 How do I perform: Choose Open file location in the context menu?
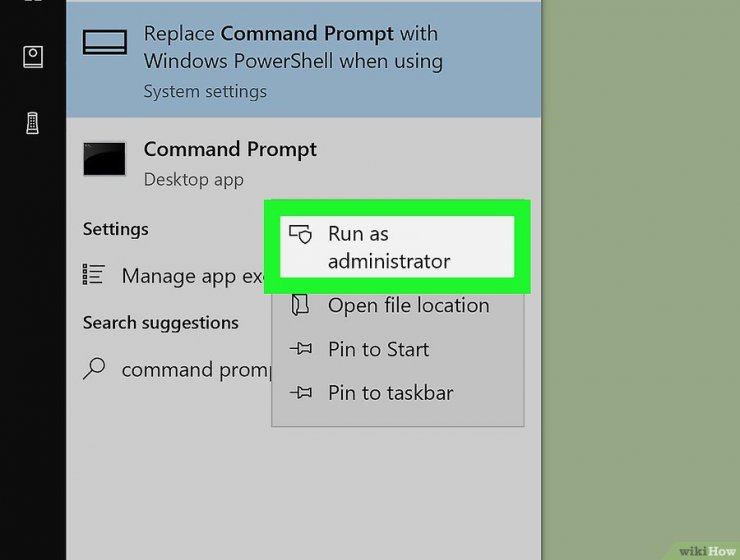(397, 305)
